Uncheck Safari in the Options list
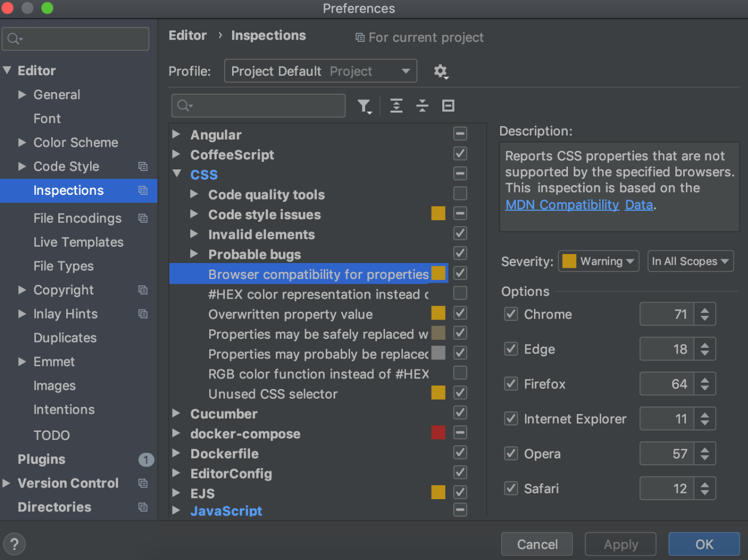This screenshot has height=560, width=748. pyautogui.click(x=510, y=488)
